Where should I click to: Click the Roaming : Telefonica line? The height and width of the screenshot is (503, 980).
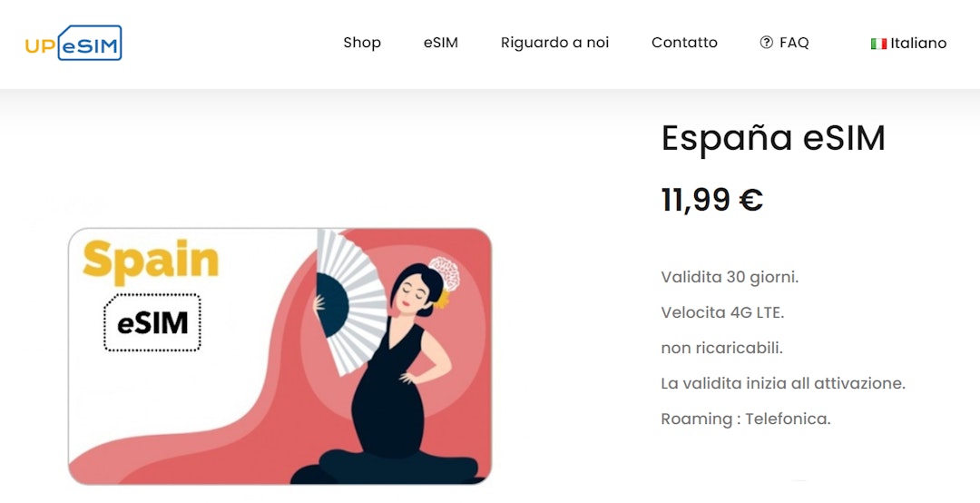746,419
